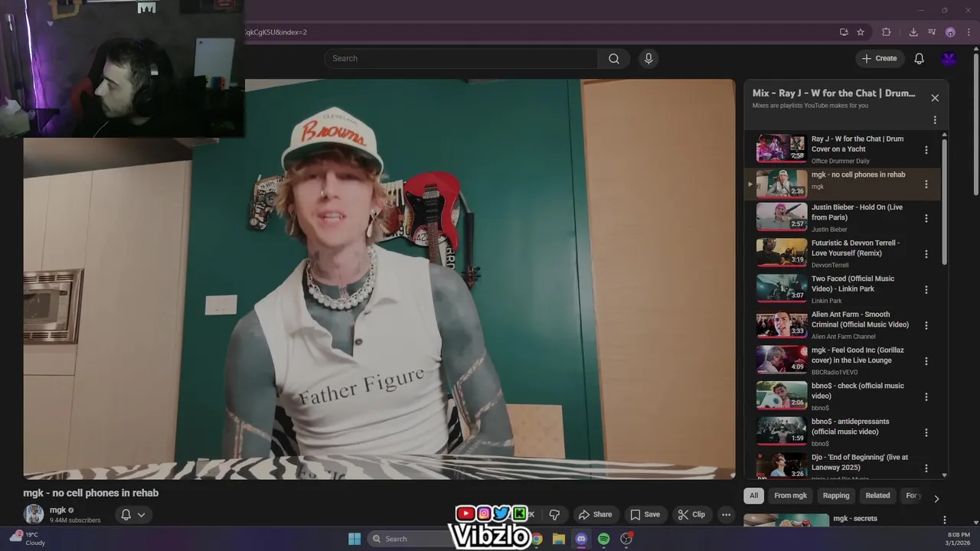Click the YouTube search magnifier button
The height and width of the screenshot is (551, 980).
pyautogui.click(x=614, y=58)
